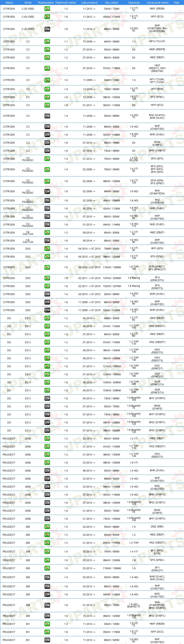Click the PB icon in Peugeot 208 1.0 ZMZ row
184x644 pixels.
(47, 527)
